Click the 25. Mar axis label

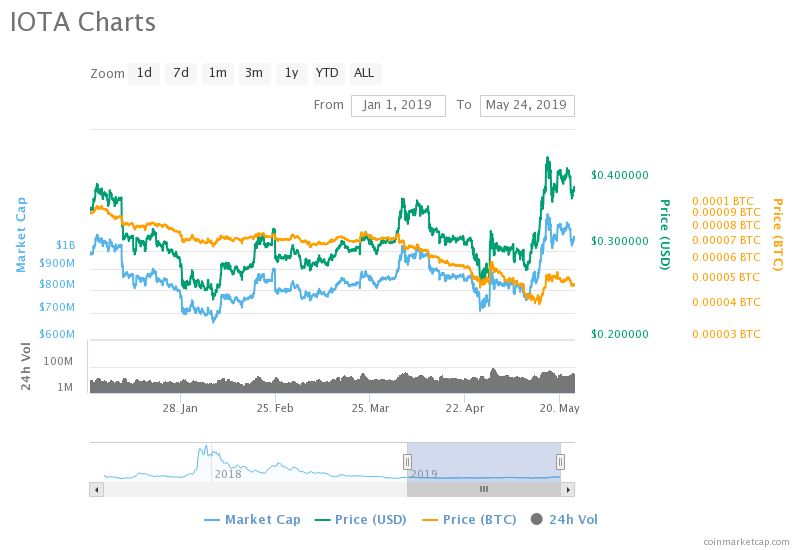tap(370, 408)
